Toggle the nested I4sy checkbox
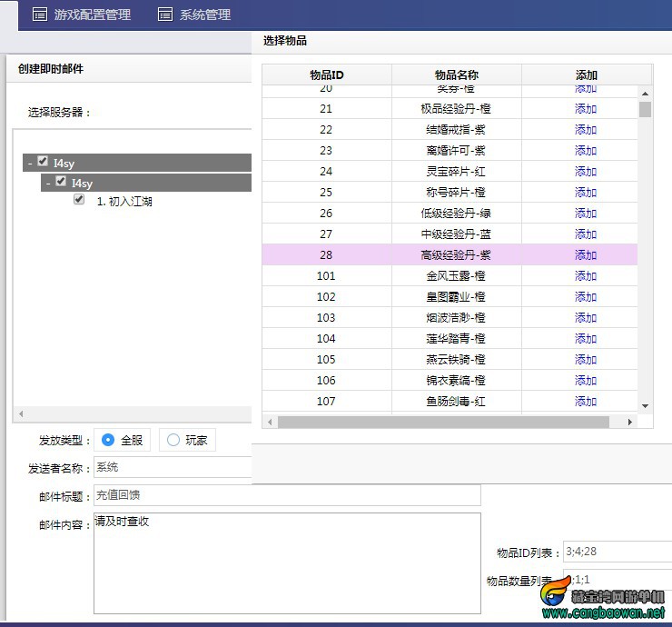 pos(61,182)
